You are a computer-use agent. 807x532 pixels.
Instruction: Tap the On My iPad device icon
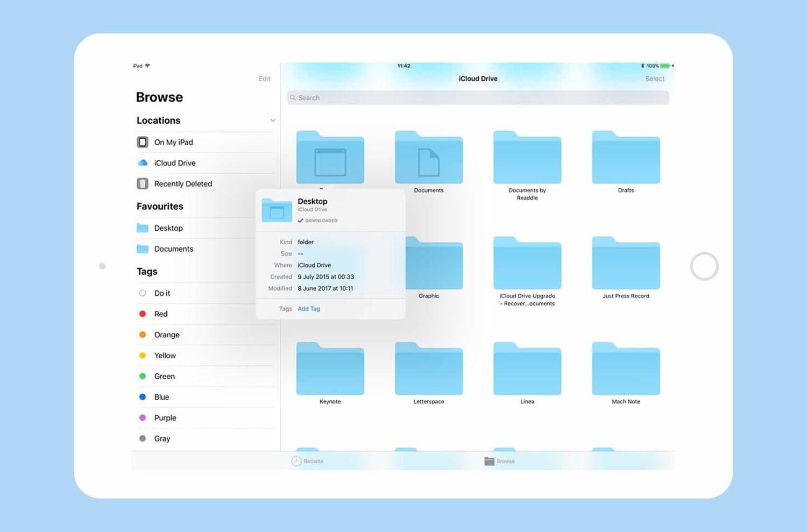143,142
